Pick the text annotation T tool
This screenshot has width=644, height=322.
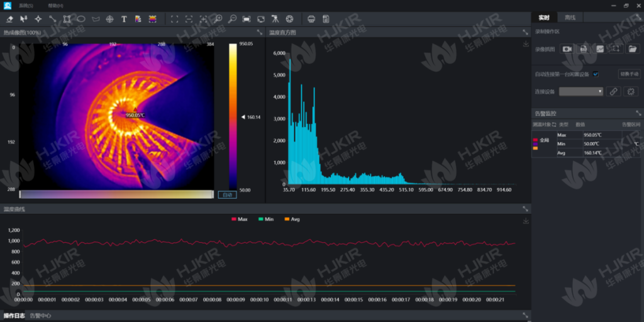(124, 19)
